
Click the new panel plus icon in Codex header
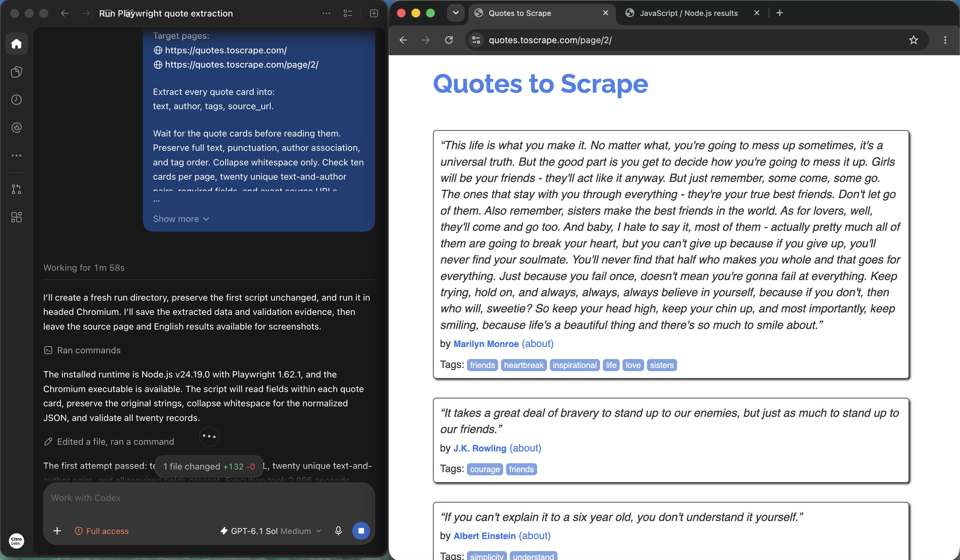[374, 13]
